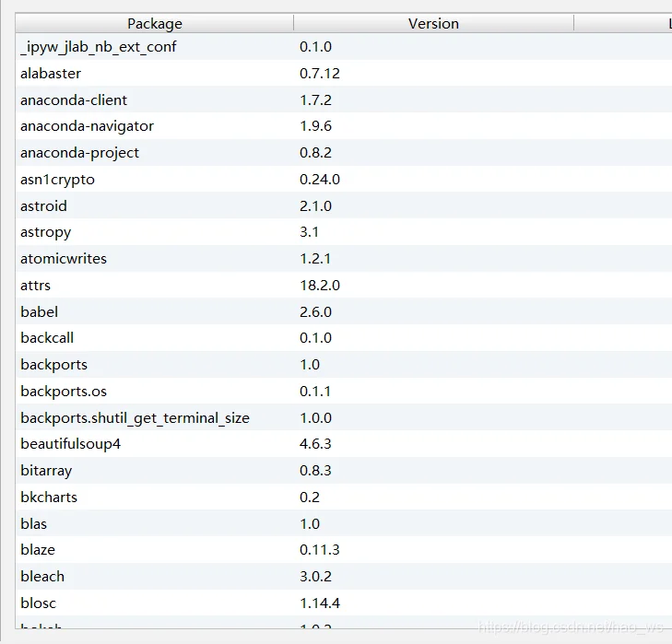Sort by the Version column header

coord(433,24)
